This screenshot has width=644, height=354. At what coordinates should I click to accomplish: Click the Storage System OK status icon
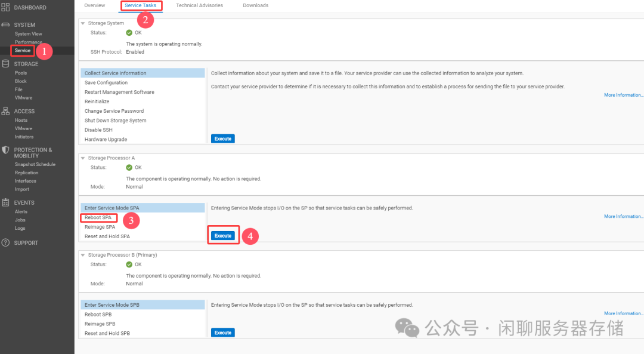pyautogui.click(x=129, y=32)
